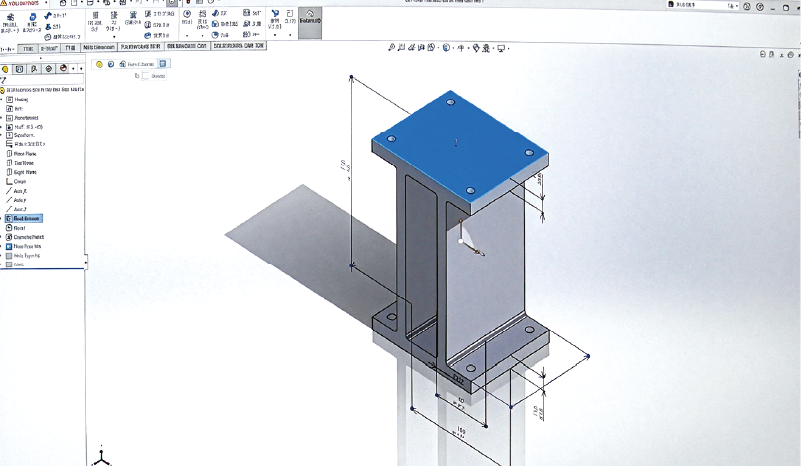This screenshot has width=801, height=466.
Task: Open the MBD Dimensions ribbon tab
Action: (99, 46)
